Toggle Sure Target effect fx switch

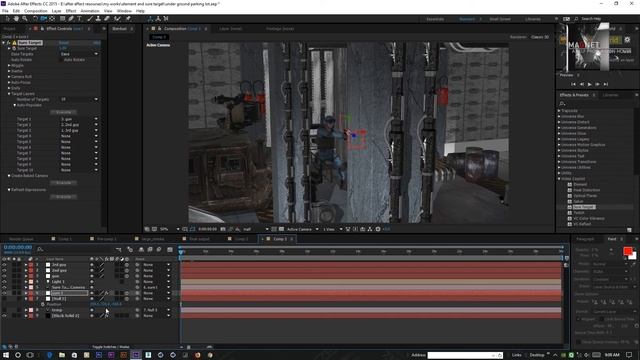coord(8,42)
